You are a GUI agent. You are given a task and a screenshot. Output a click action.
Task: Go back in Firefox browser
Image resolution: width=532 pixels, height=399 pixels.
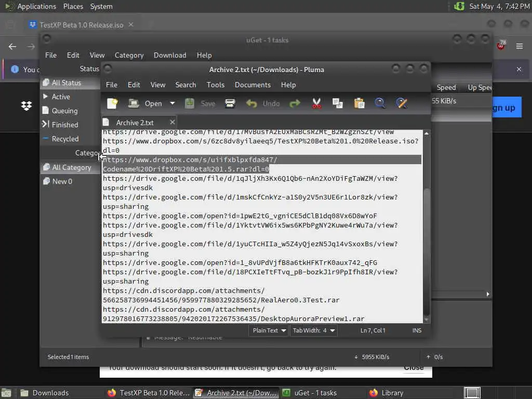pyautogui.click(x=12, y=46)
